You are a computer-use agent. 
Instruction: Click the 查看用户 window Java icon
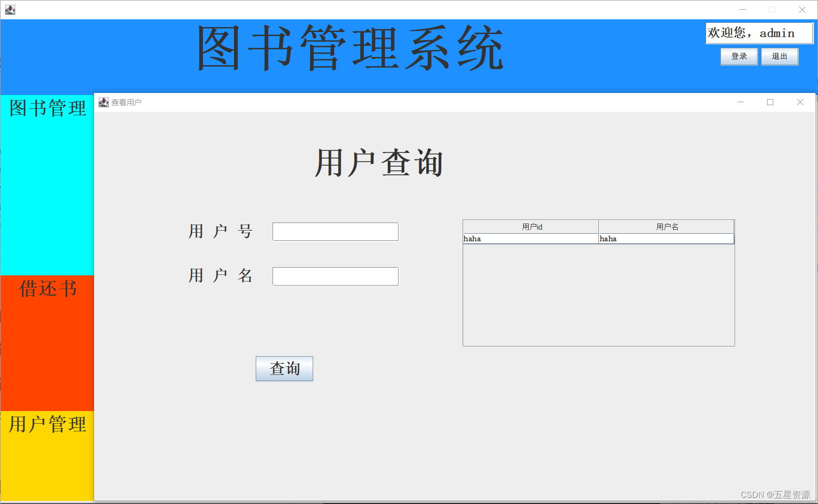[104, 102]
